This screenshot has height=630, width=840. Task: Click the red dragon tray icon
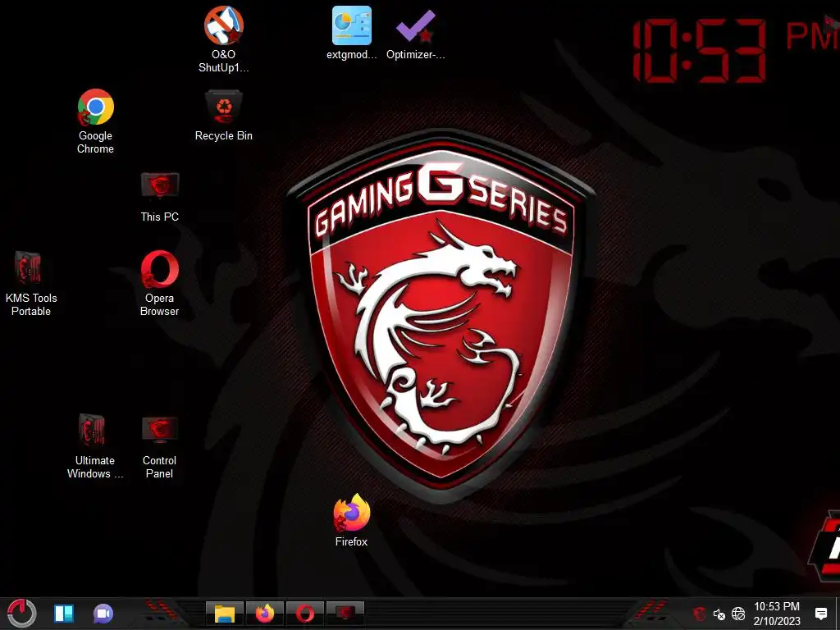[699, 614]
